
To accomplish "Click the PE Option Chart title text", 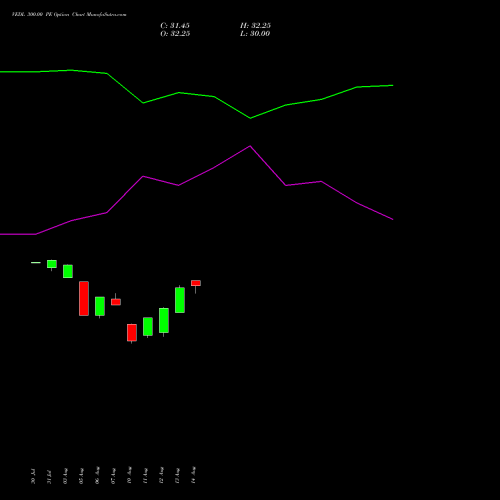I will 69,15.
